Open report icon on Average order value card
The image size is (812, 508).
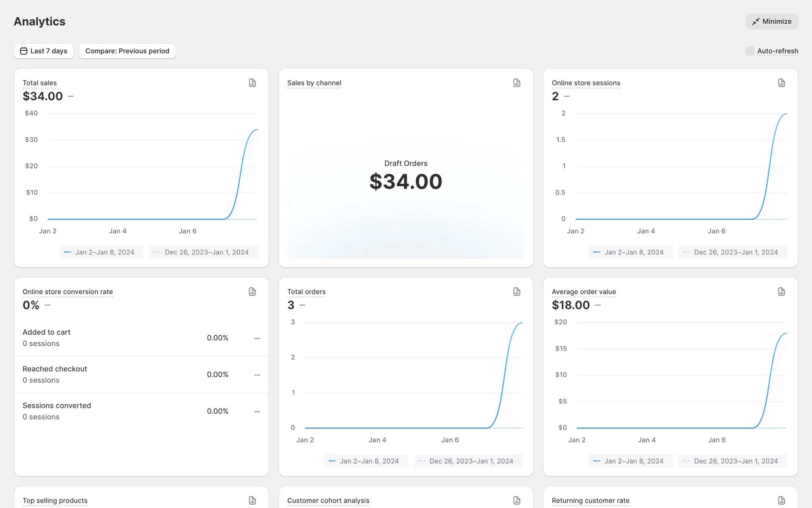click(782, 292)
